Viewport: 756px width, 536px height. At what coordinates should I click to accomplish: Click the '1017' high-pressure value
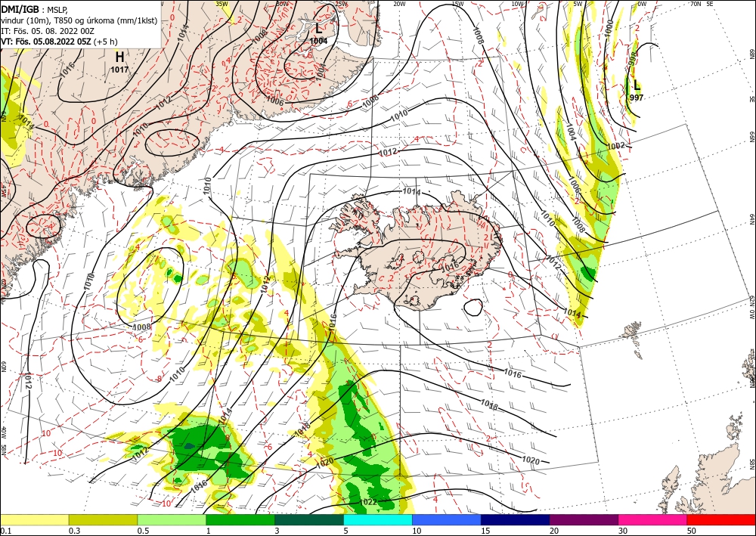(x=119, y=70)
